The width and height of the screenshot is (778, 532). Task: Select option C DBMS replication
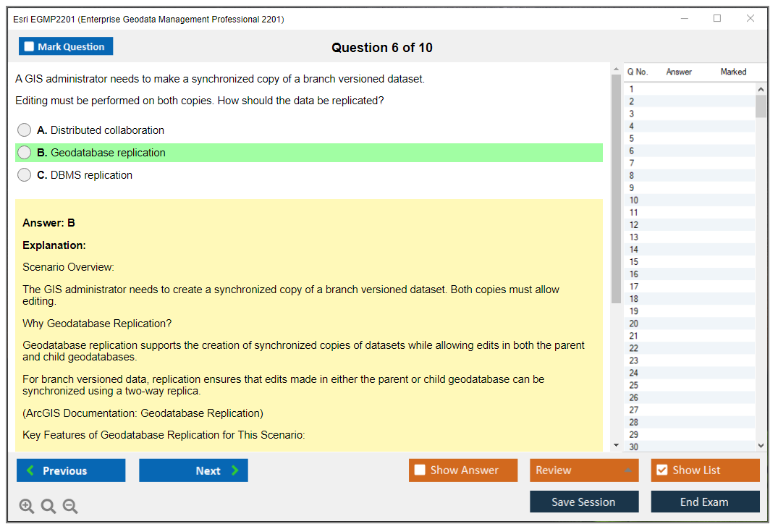point(24,174)
